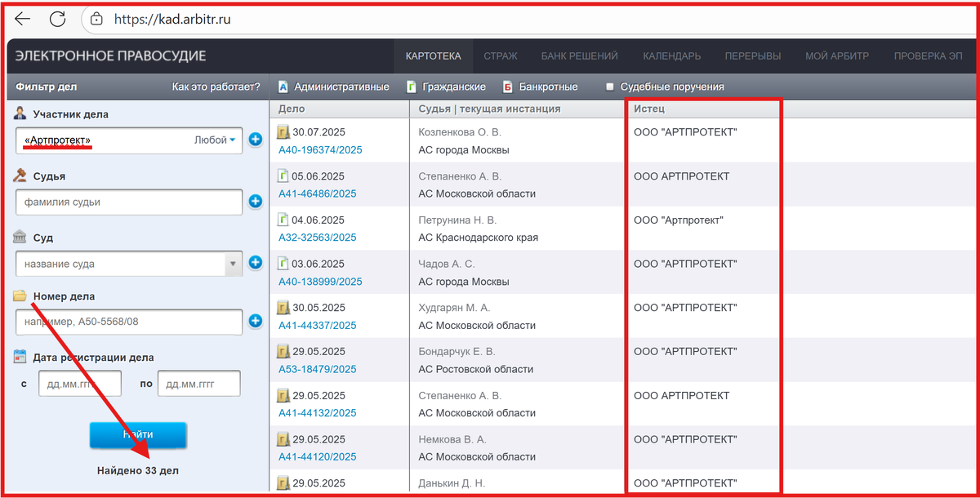Click the Дата регистрации calendar icon
The height and width of the screenshot is (498, 980).
[20, 357]
